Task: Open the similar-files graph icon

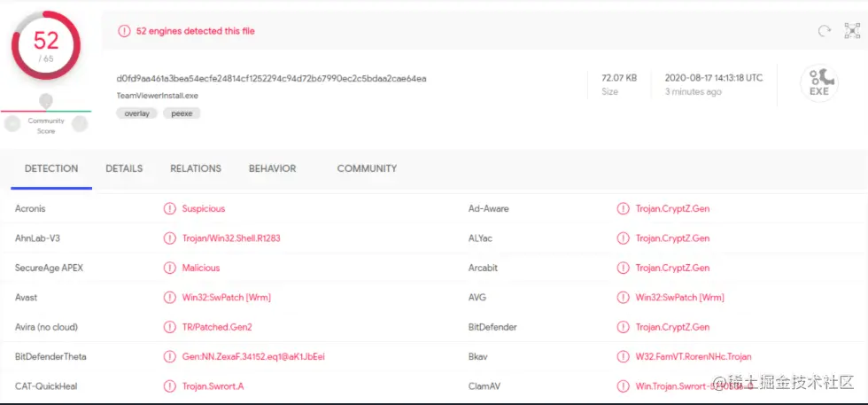Action: point(852,31)
